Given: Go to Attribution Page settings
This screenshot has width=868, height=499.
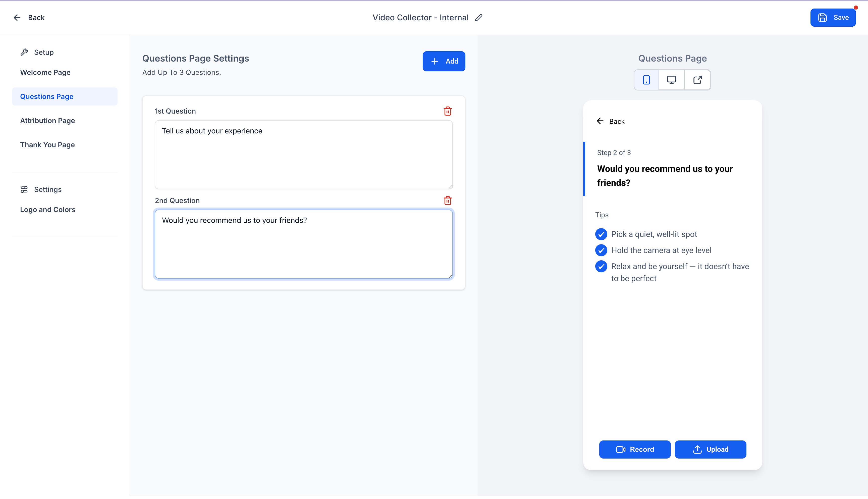Looking at the screenshot, I should coord(47,121).
